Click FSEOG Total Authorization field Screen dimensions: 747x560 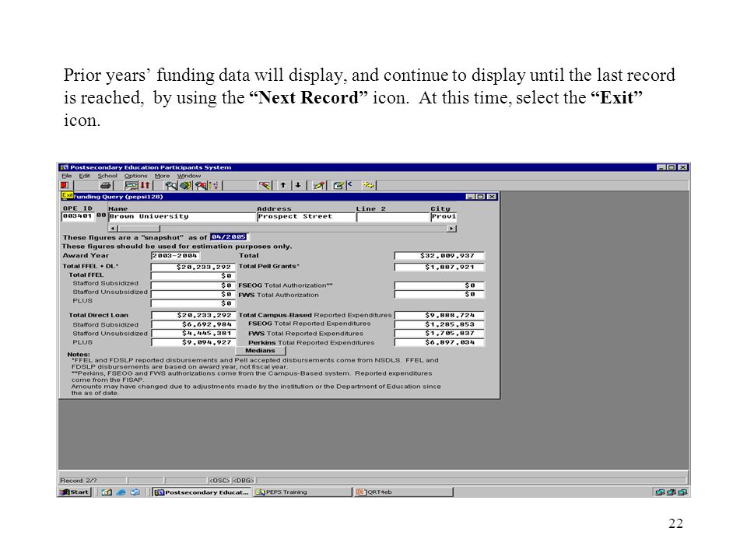(x=439, y=285)
